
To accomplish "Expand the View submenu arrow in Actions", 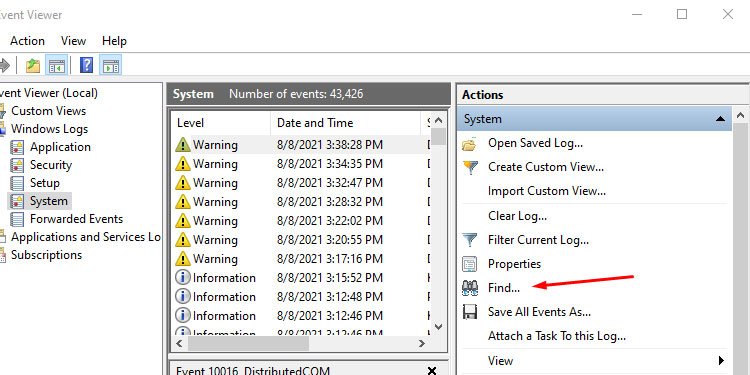I will [x=721, y=361].
